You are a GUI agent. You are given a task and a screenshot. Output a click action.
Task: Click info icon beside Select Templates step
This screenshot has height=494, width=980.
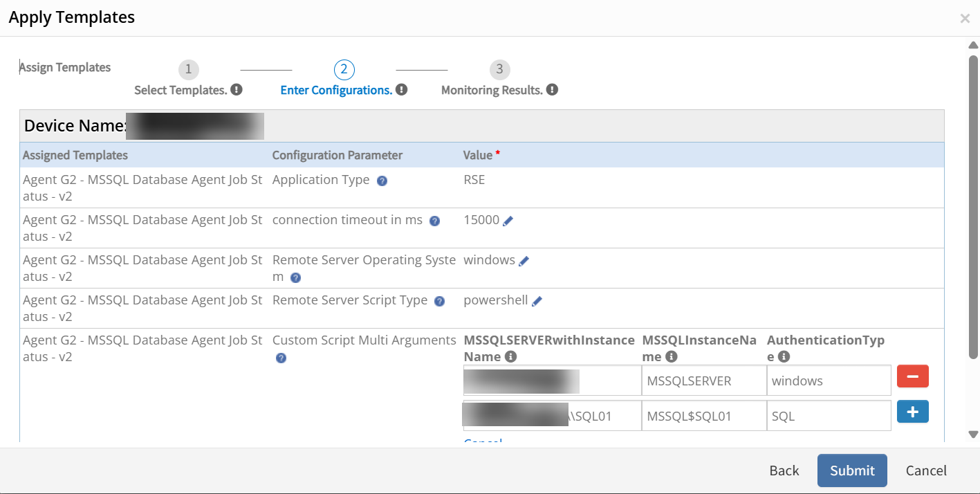[x=237, y=90]
